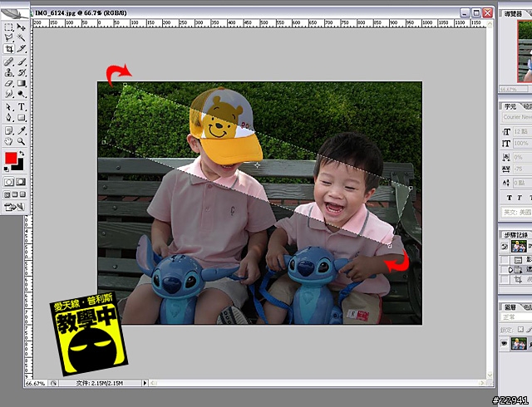Select the Clone Stamp tool

[x=9, y=72]
